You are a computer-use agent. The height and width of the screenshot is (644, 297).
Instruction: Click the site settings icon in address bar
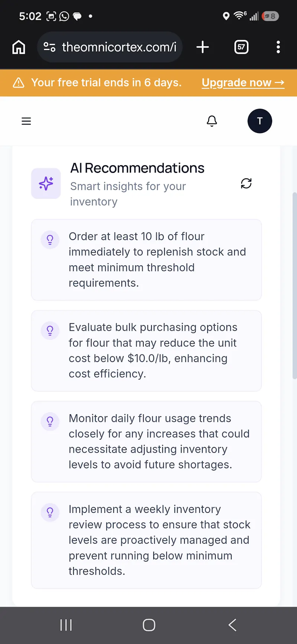(49, 47)
